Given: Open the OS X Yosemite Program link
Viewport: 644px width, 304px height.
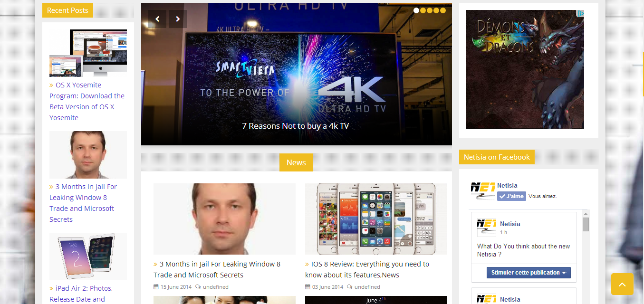Looking at the screenshot, I should [87, 101].
